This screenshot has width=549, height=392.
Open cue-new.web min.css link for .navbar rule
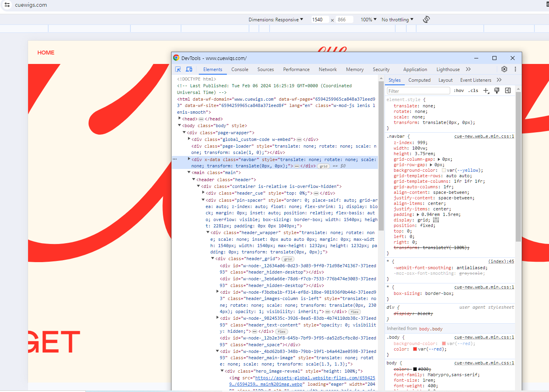(484, 137)
